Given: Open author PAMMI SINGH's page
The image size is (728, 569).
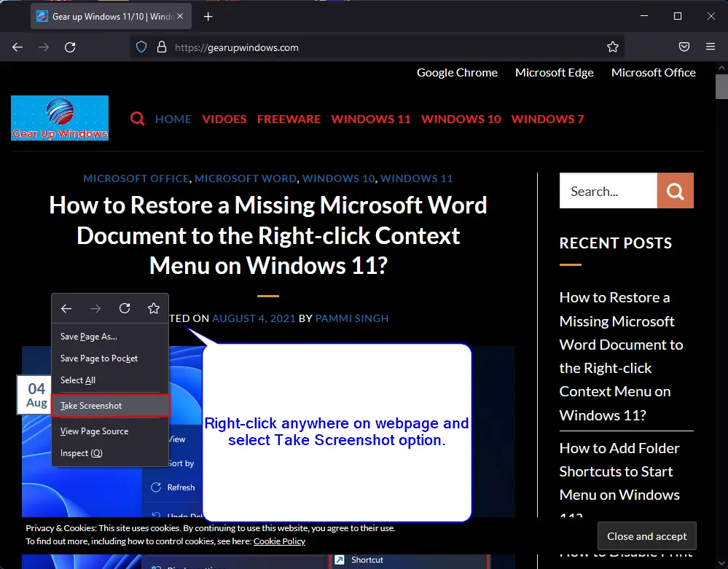Looking at the screenshot, I should point(352,318).
